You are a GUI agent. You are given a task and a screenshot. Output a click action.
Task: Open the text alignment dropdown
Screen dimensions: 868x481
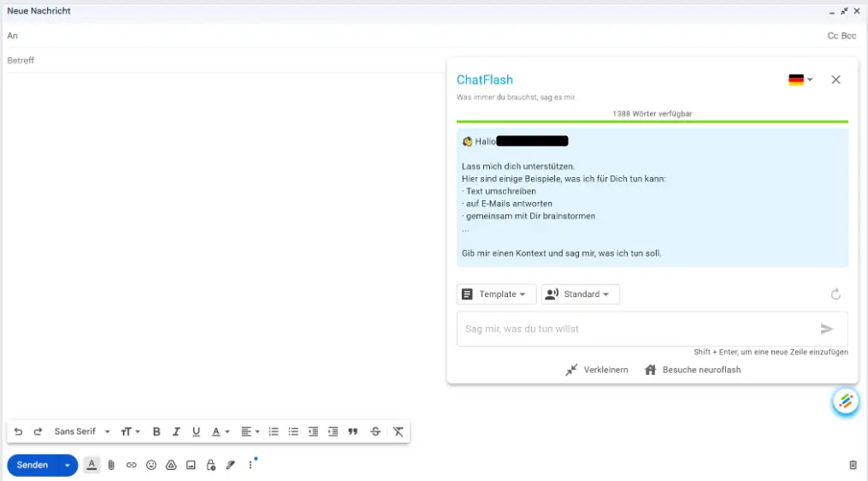[x=251, y=431]
